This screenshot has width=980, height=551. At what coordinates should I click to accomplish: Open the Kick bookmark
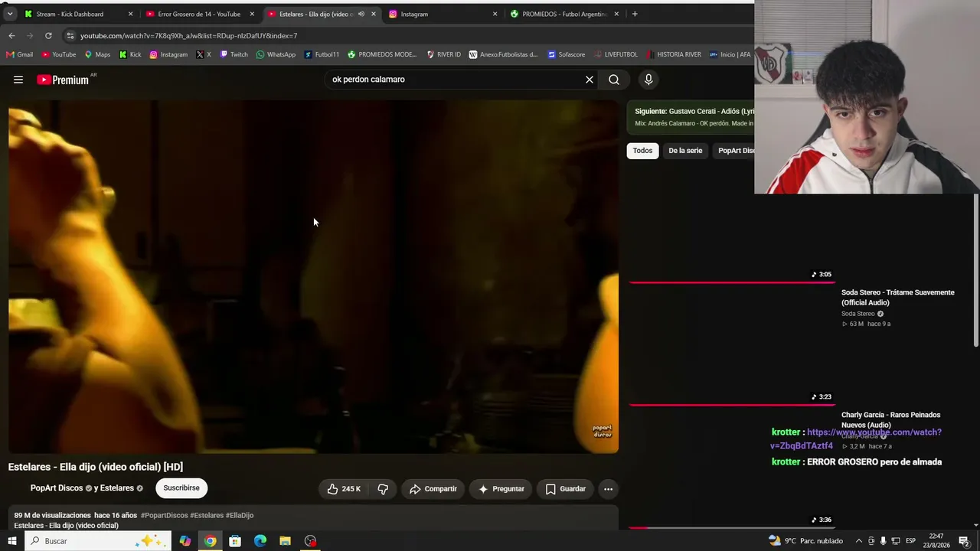point(130,54)
